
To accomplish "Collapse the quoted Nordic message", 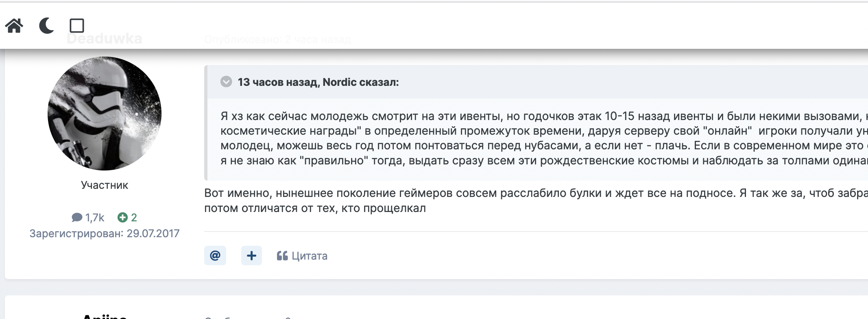I will coord(226,82).
